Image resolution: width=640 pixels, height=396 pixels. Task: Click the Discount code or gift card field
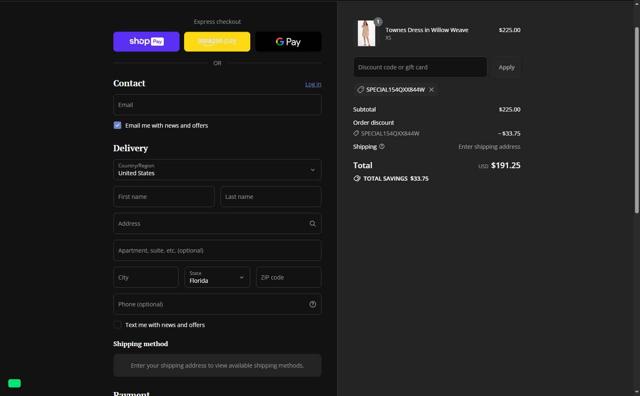click(420, 67)
